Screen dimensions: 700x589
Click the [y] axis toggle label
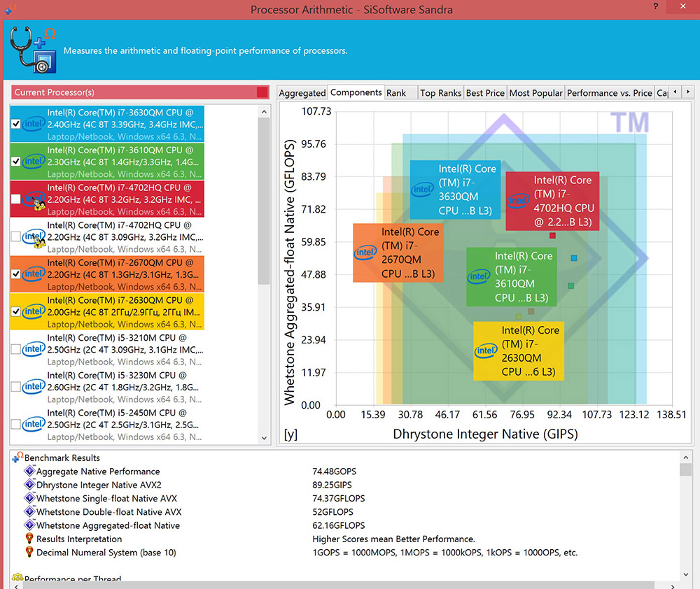290,434
